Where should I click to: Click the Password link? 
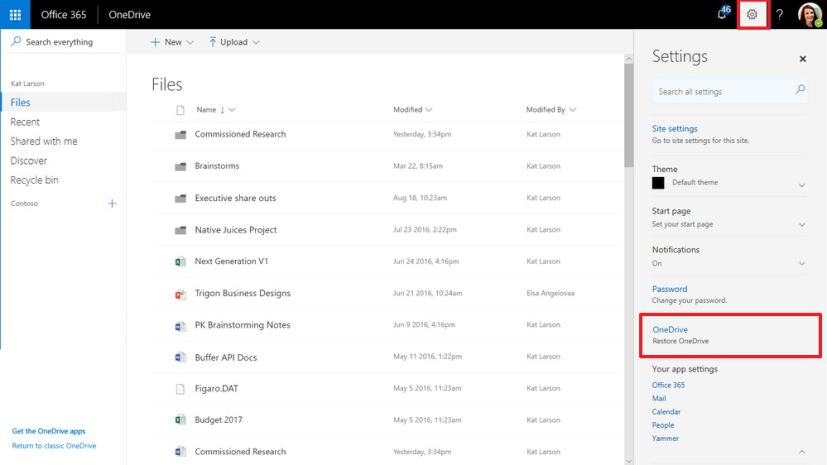(x=669, y=289)
